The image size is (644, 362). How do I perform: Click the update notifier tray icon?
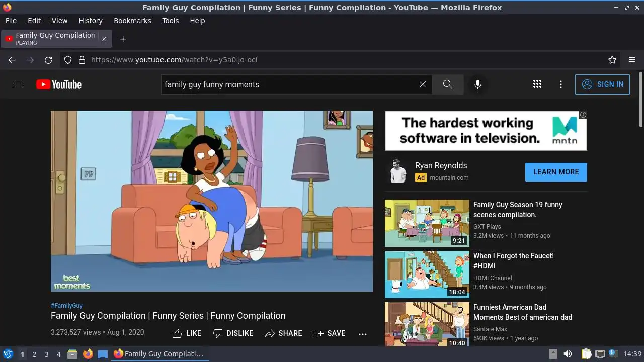[613, 354]
